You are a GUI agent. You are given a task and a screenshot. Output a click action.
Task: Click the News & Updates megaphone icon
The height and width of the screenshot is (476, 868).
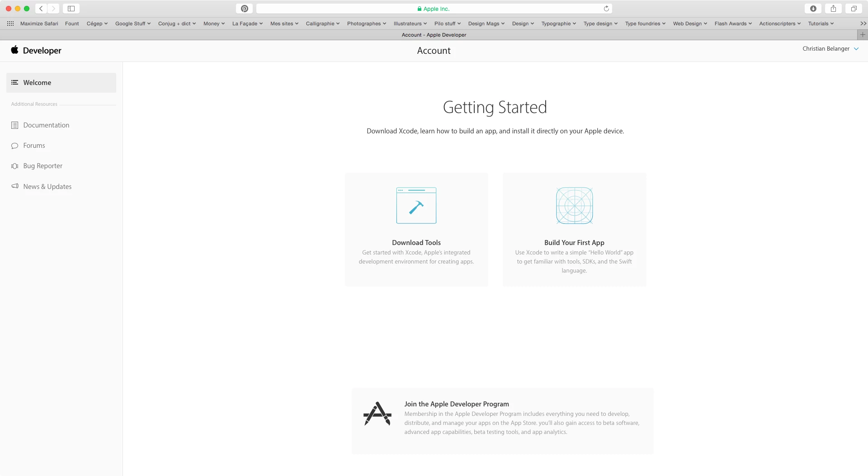tap(14, 186)
